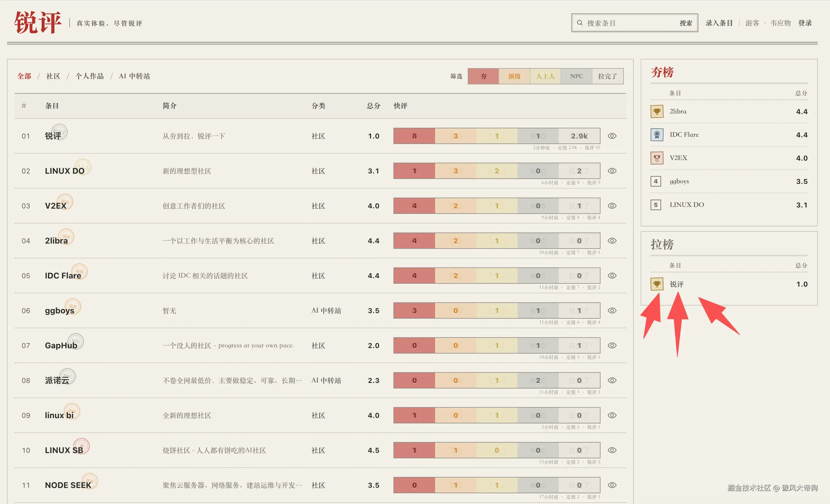Click the orange 顶级 rating cell for V2EX

point(455,206)
